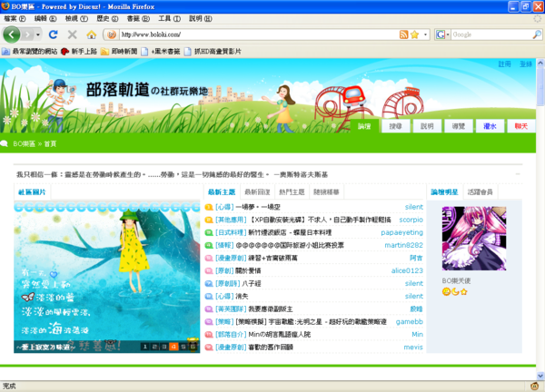
Task: Show slide 2 in the image slideshow
Action: pyautogui.click(x=154, y=346)
